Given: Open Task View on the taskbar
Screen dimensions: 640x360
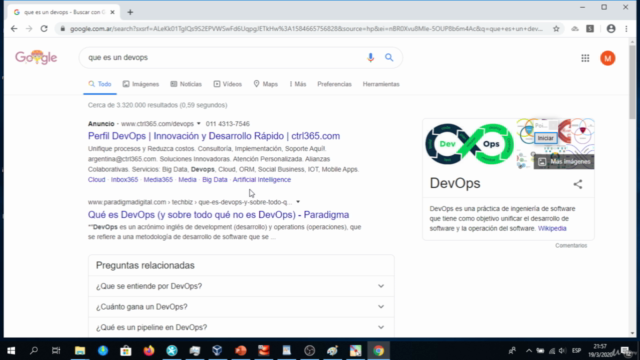Looking at the screenshot, I should 56,351.
